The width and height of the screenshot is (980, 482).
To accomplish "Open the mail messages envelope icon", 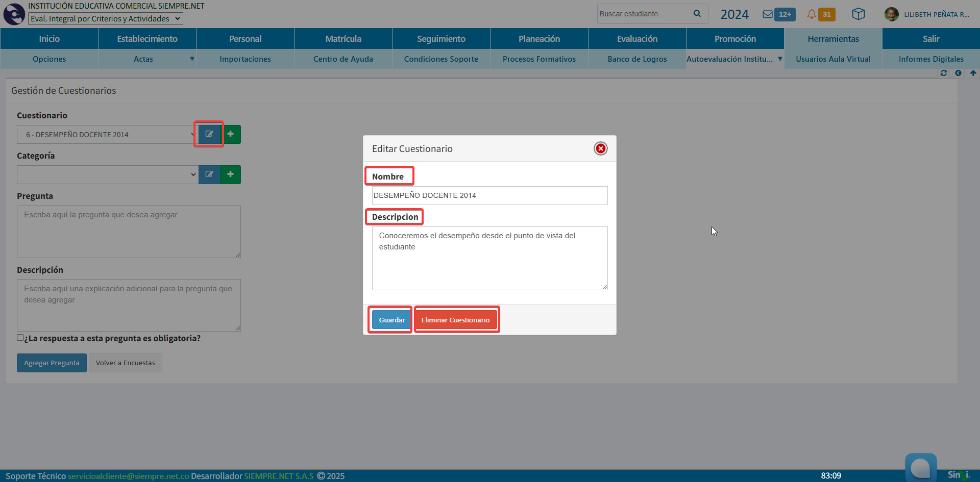I will click(x=767, y=14).
